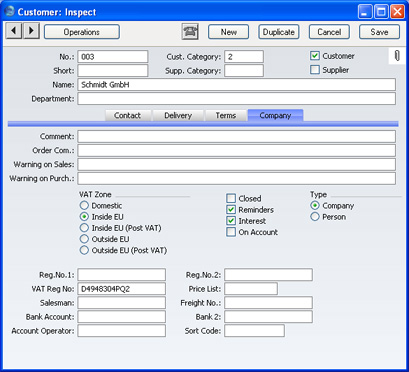Click the Short code field
This screenshot has height=372, width=409.
click(113, 71)
